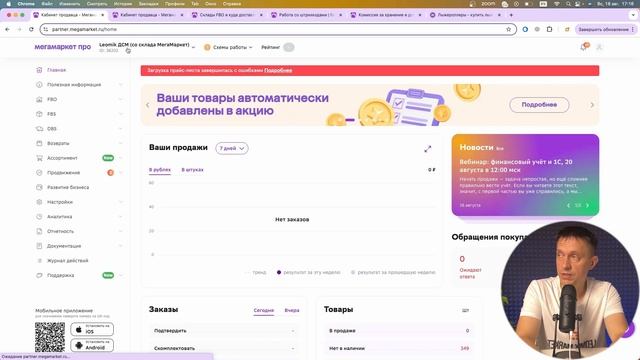This screenshot has width=640, height=360.
Task: Show next news item arrow
Action: coord(588,205)
